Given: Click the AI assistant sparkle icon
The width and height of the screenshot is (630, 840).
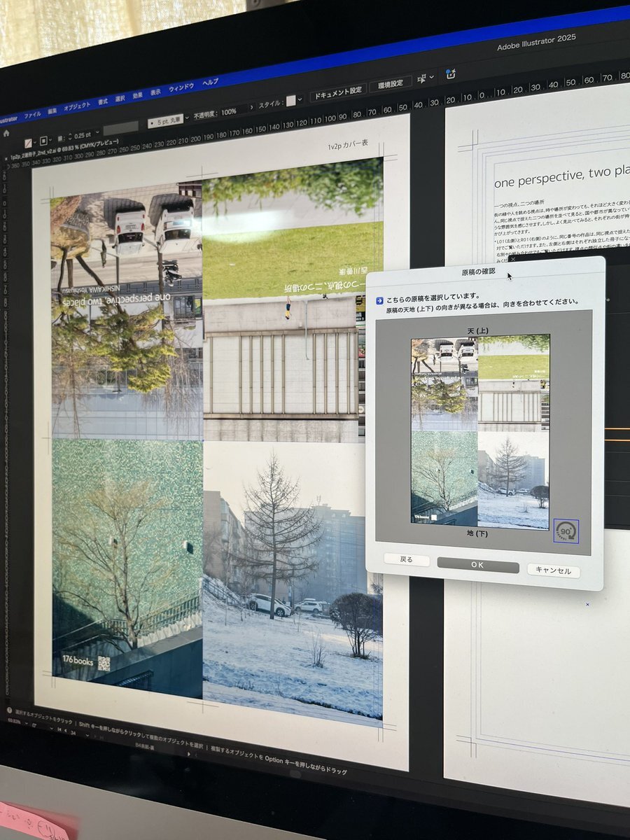Looking at the screenshot, I should click(451, 73).
